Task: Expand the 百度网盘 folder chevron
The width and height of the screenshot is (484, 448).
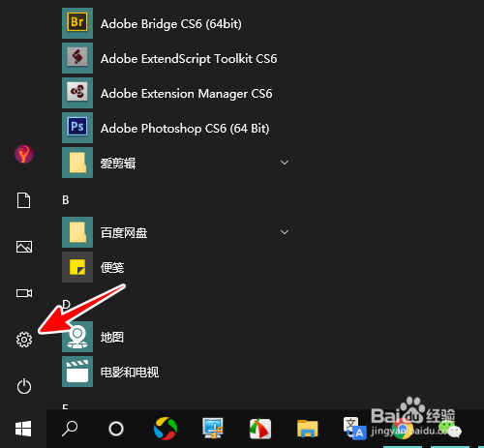Action: (x=285, y=232)
